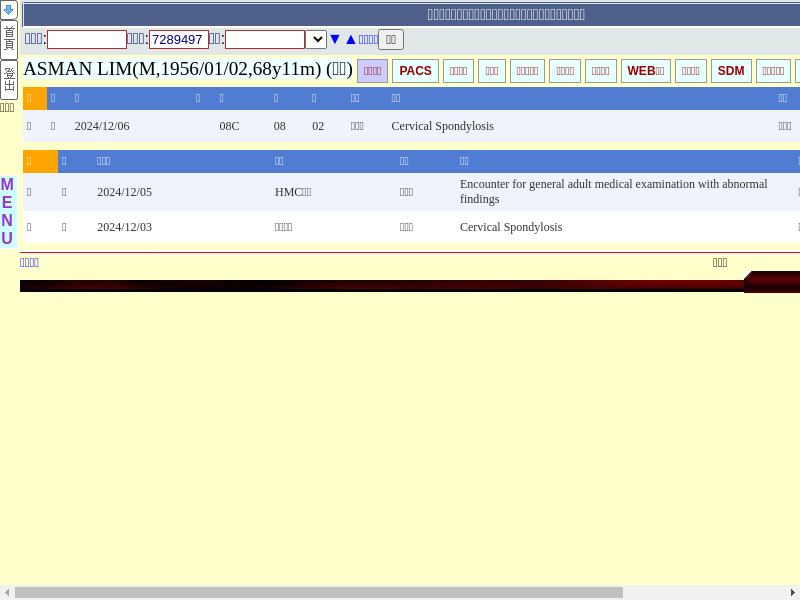This screenshot has height=600, width=800.
Task: Open the SDM button
Action: pos(731,71)
